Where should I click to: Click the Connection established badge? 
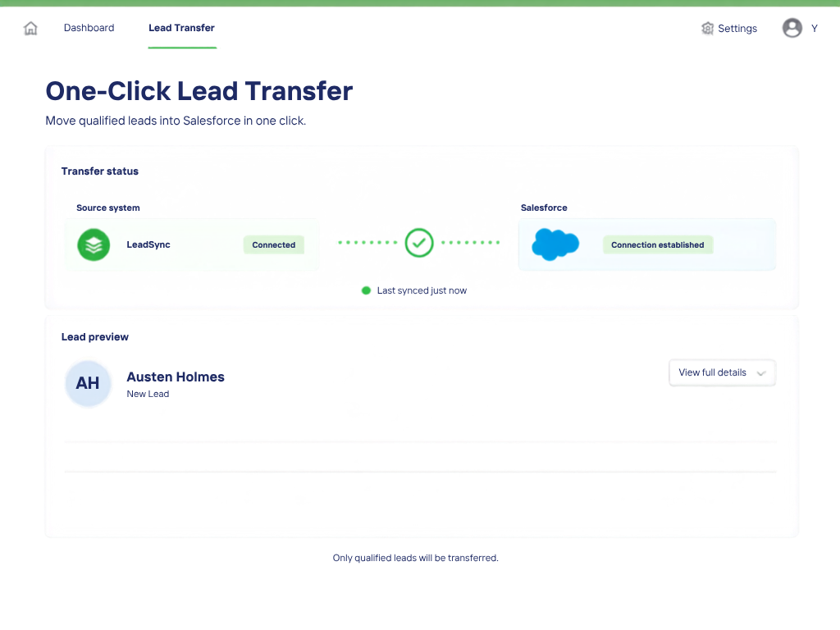pos(658,244)
